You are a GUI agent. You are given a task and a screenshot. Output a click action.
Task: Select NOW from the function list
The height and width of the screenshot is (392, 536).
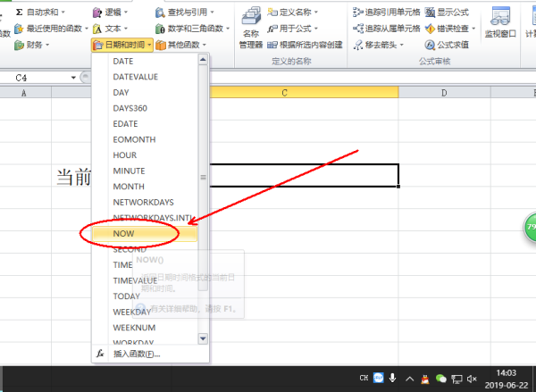coord(125,234)
